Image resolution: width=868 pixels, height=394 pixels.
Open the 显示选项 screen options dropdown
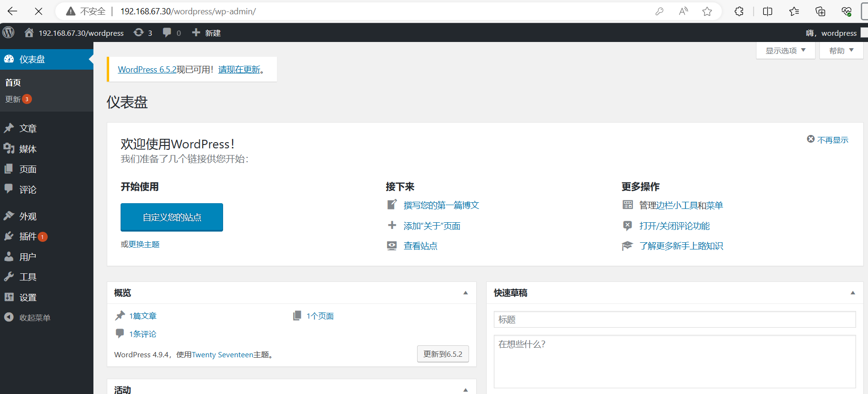(x=786, y=51)
